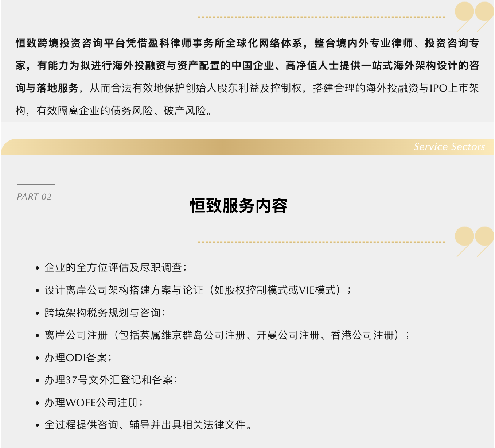Toggle the dashed divider line above the introduction paragraph

click(321, 17)
